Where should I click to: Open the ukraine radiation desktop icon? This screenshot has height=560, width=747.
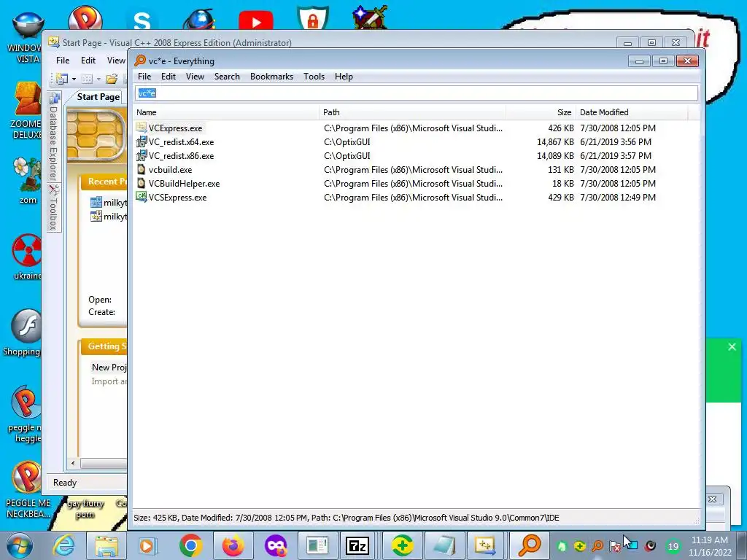[x=28, y=257]
